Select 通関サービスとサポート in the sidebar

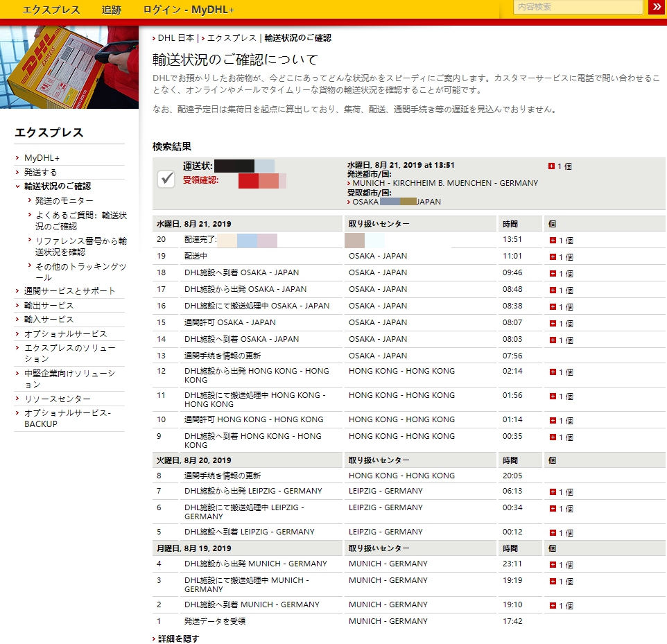(69, 291)
